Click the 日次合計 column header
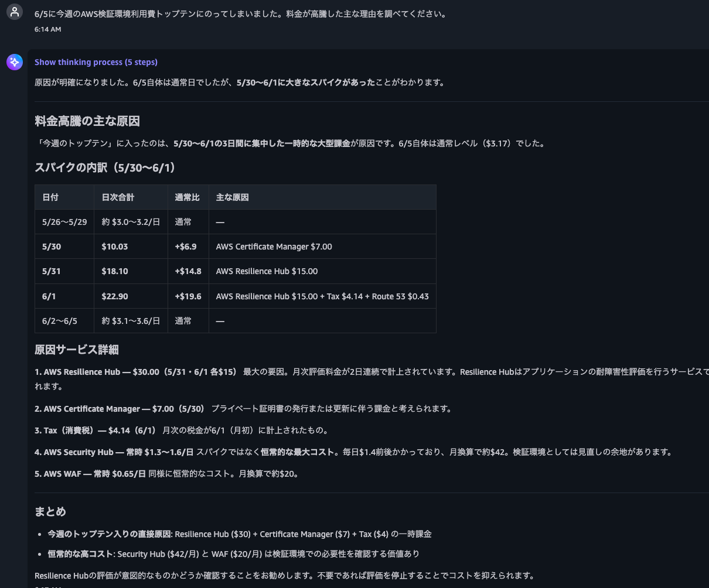The height and width of the screenshot is (588, 709). pos(131,197)
